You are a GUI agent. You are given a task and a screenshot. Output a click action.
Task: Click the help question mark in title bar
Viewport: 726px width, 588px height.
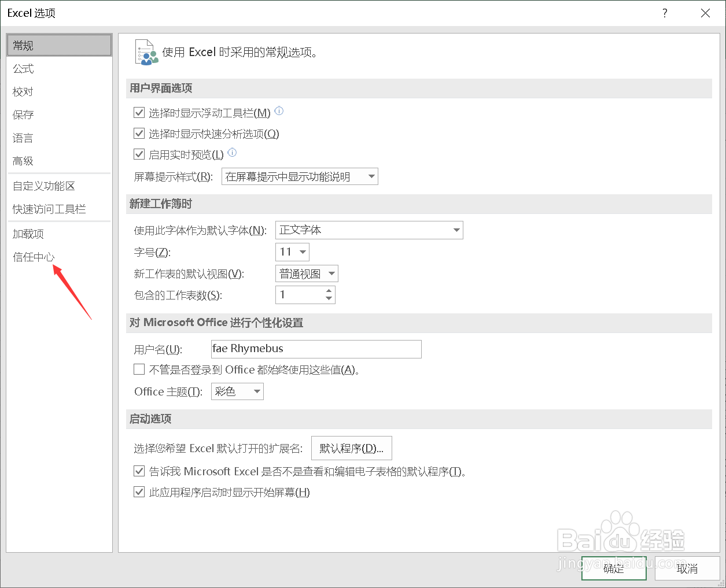tap(665, 13)
